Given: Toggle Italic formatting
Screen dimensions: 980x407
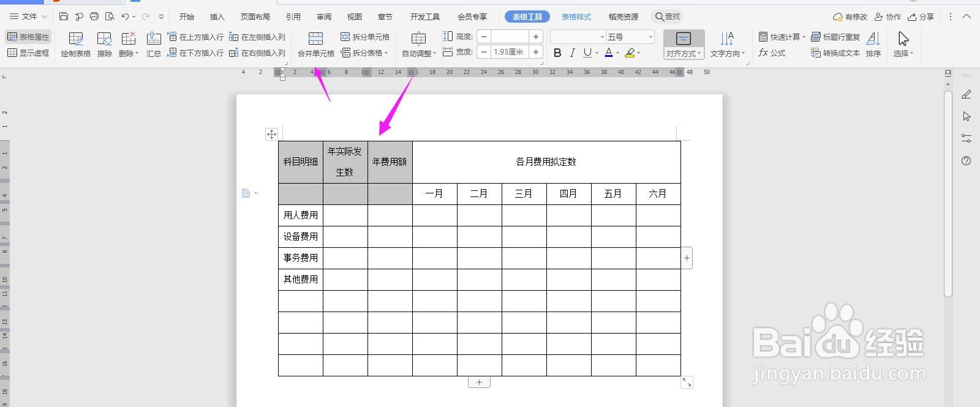Looking at the screenshot, I should (572, 53).
